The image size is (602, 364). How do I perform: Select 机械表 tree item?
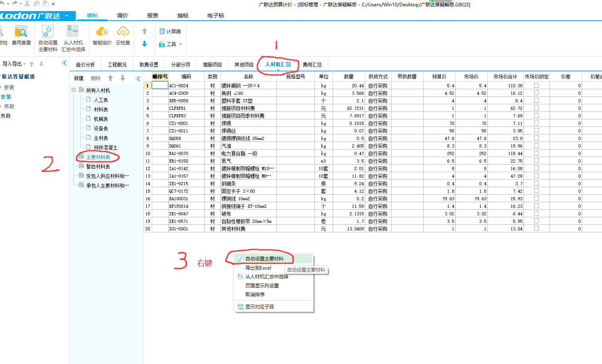pos(101,119)
